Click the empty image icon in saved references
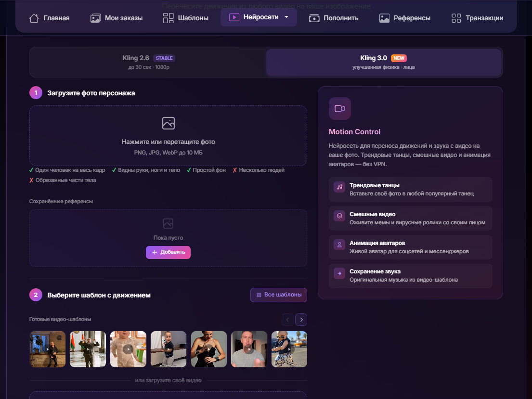The height and width of the screenshot is (399, 532). [169, 223]
